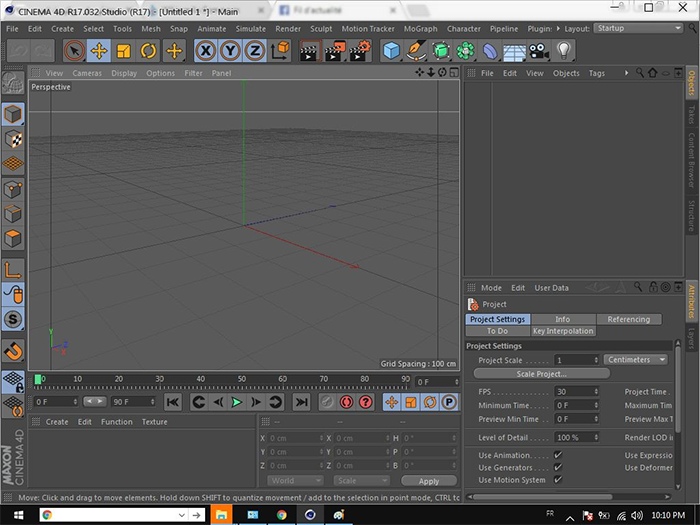700x525 pixels.
Task: Toggle Enable Snap magnet icon
Action: 12,351
